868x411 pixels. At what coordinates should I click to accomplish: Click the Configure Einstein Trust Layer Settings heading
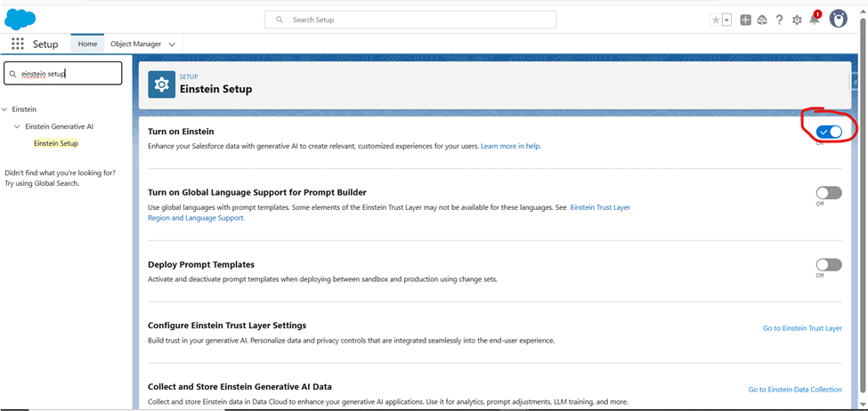click(x=227, y=326)
